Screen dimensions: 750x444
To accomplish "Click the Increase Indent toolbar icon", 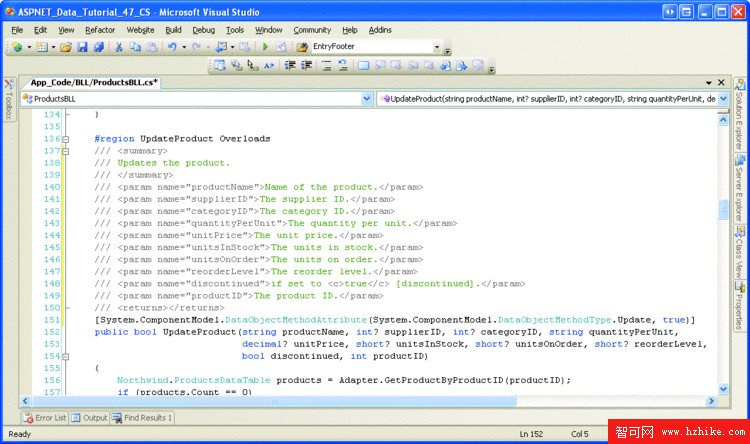I will coord(308,66).
